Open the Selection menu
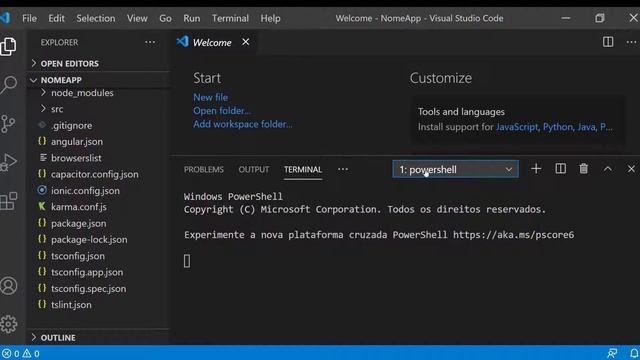The image size is (640, 360). pos(96,18)
